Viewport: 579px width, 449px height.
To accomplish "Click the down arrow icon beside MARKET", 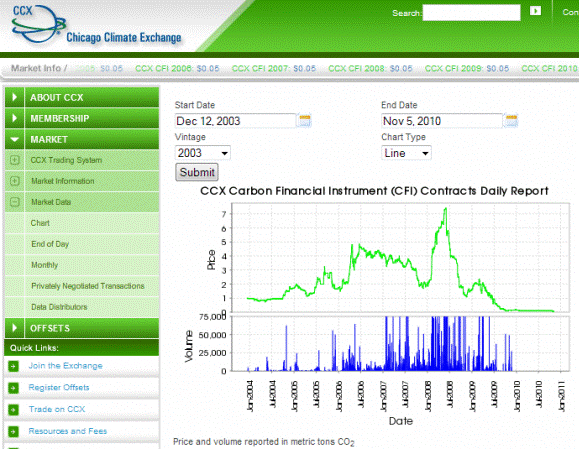I will [x=15, y=140].
